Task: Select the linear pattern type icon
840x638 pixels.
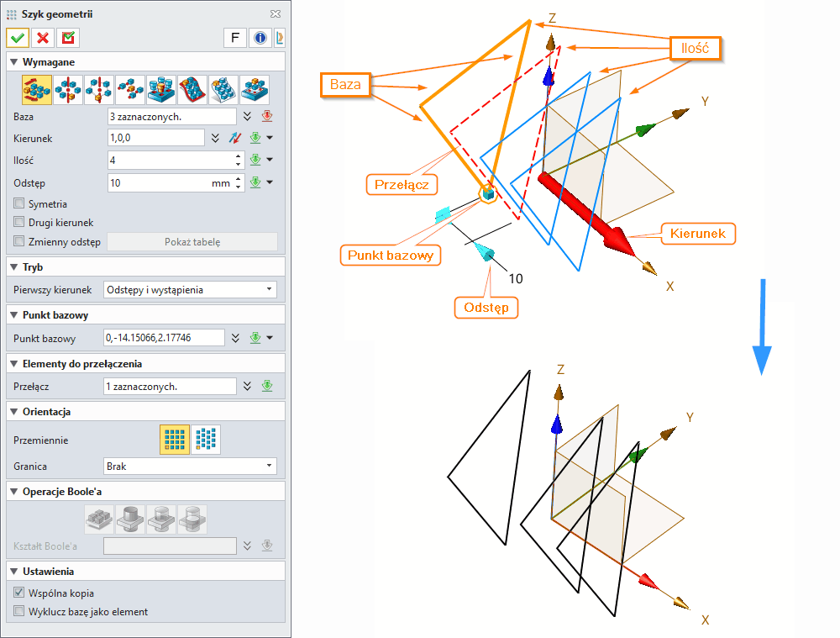Action: click(37, 89)
